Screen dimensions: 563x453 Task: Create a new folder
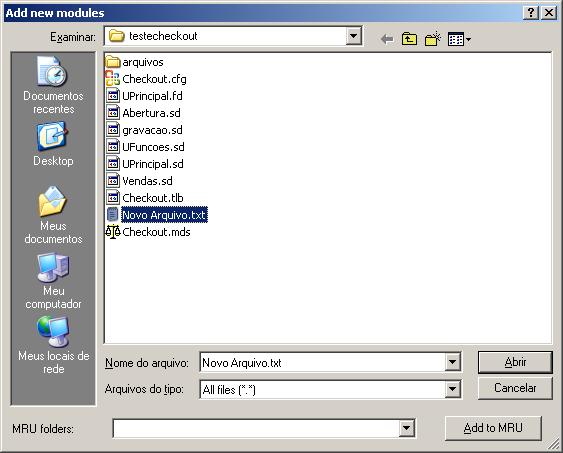point(433,39)
